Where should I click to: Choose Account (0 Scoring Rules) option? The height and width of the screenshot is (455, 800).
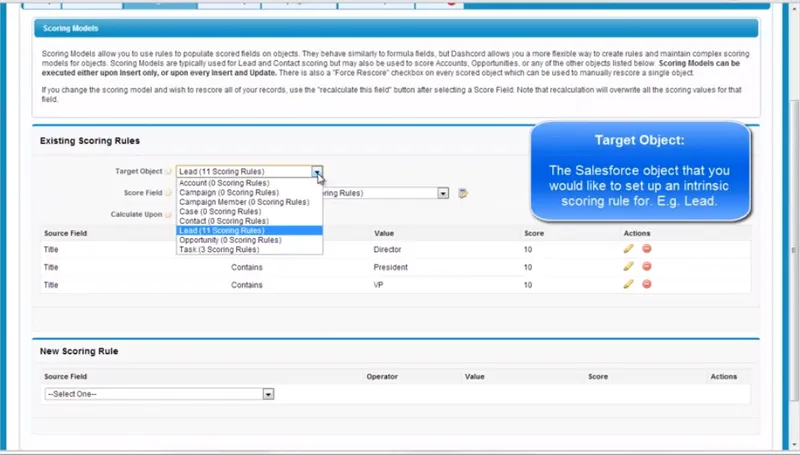click(224, 183)
